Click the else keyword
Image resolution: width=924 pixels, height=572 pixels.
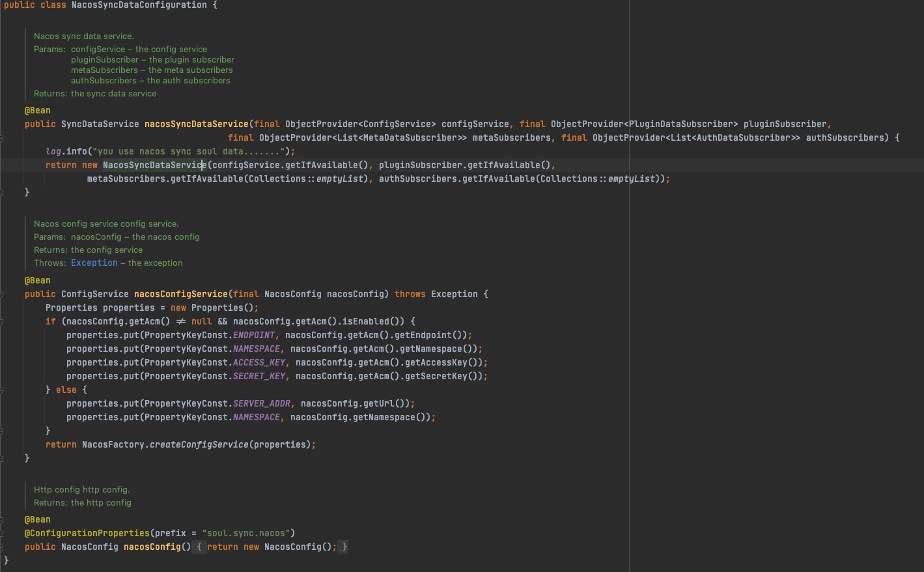coord(66,390)
